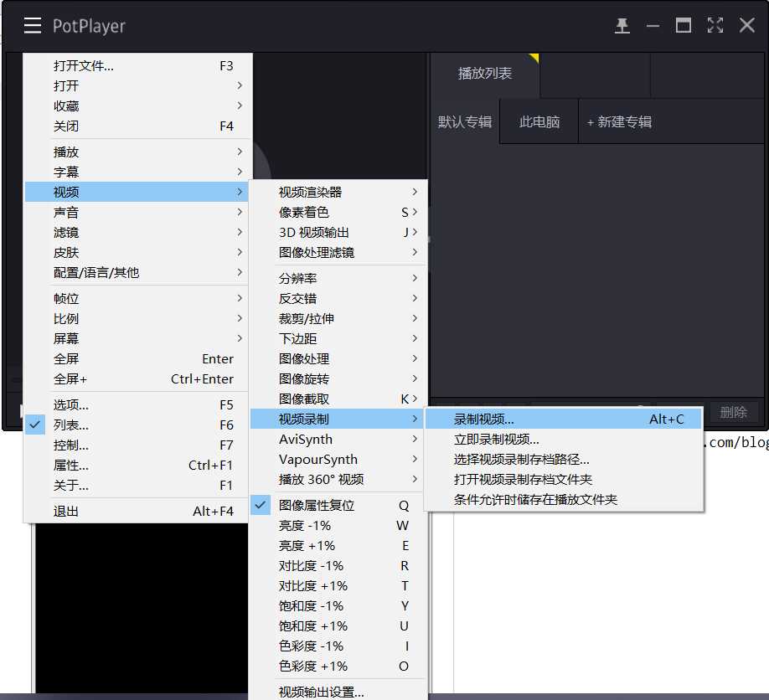
Task: Expand the 视频渲染器 submenu
Action: pyautogui.click(x=338, y=192)
